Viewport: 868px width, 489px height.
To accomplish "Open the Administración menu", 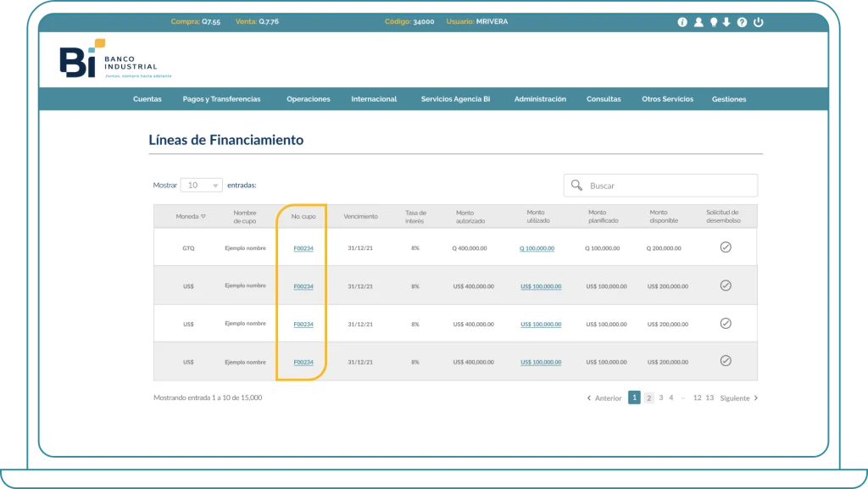I will pyautogui.click(x=540, y=99).
